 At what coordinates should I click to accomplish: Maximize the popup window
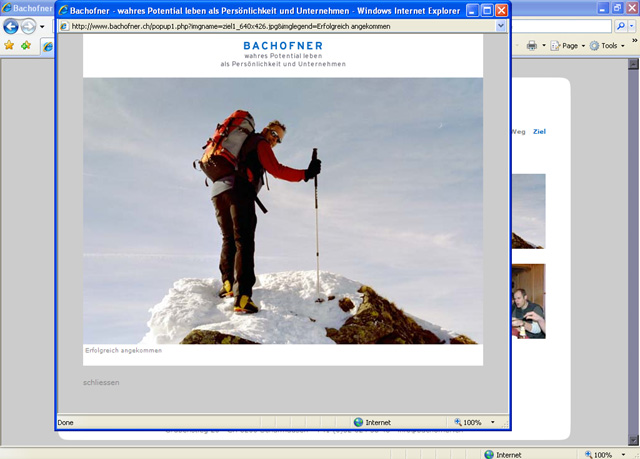tap(487, 10)
